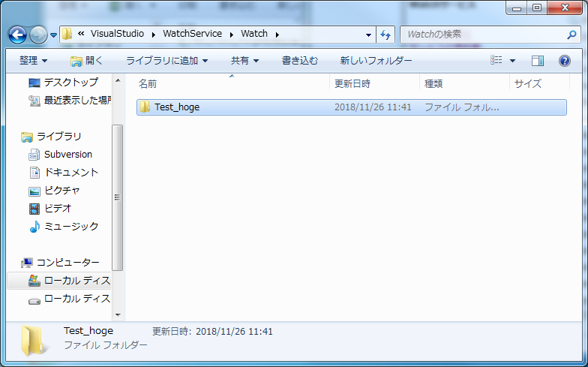Screen dimensions: 588x367
Task: Click the navigation pane scroll down arrow
Action: click(118, 314)
